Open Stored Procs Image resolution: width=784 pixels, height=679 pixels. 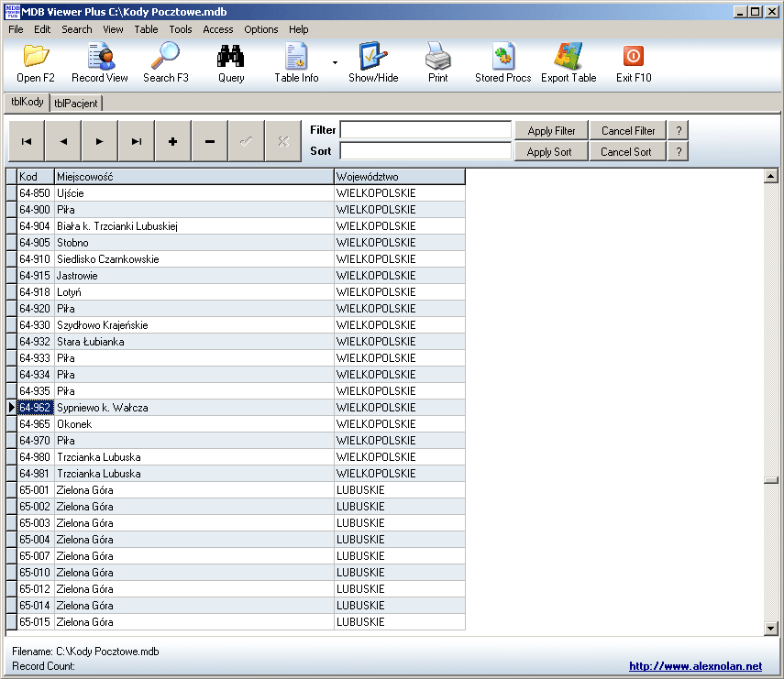click(502, 61)
